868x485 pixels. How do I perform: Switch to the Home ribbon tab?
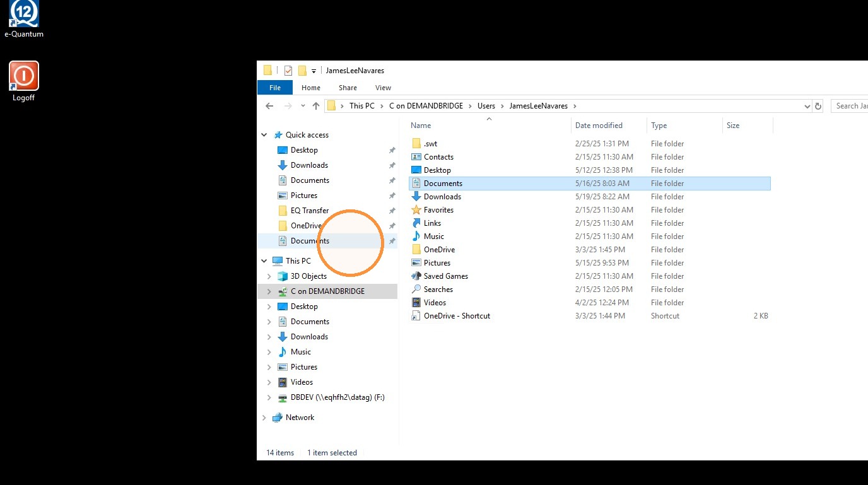[x=311, y=88]
